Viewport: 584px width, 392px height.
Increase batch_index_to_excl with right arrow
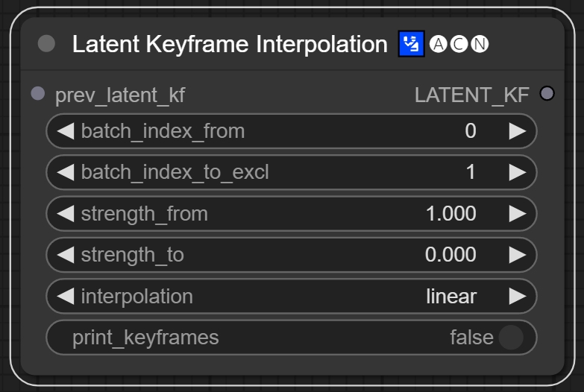pyautogui.click(x=517, y=172)
